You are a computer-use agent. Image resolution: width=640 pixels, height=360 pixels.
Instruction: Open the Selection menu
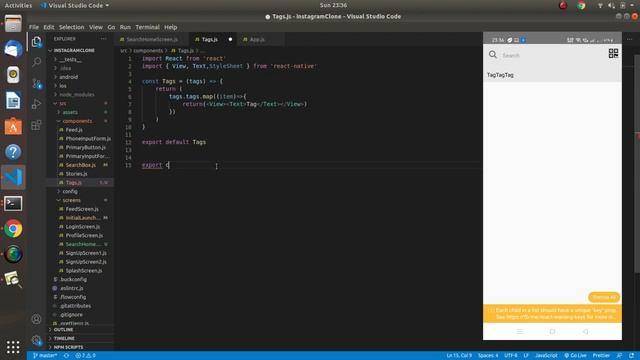click(71, 27)
